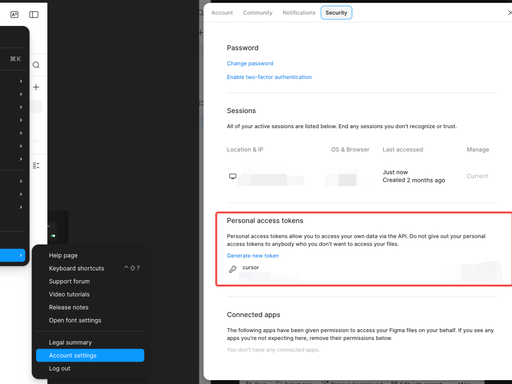512x384 pixels.
Task: Click the "Location & IP" column header
Action: (245, 149)
